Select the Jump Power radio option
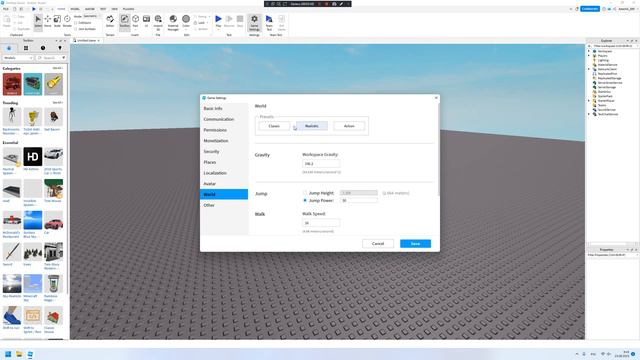This screenshot has width=640, height=360. [305, 200]
